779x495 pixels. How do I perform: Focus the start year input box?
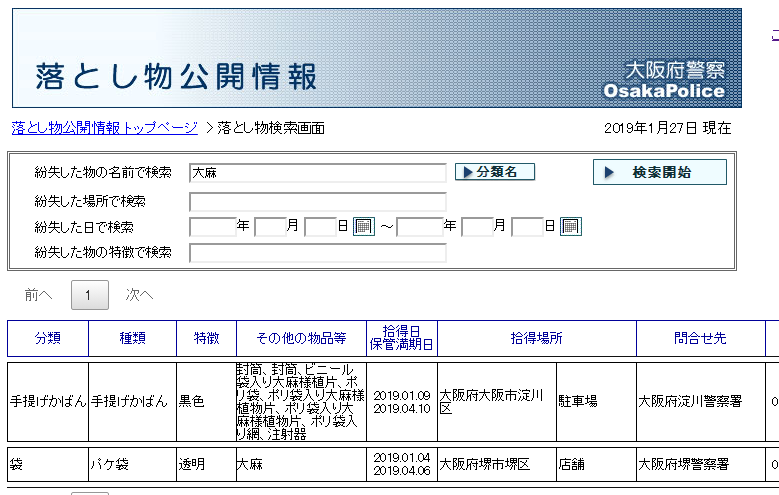coord(213,227)
